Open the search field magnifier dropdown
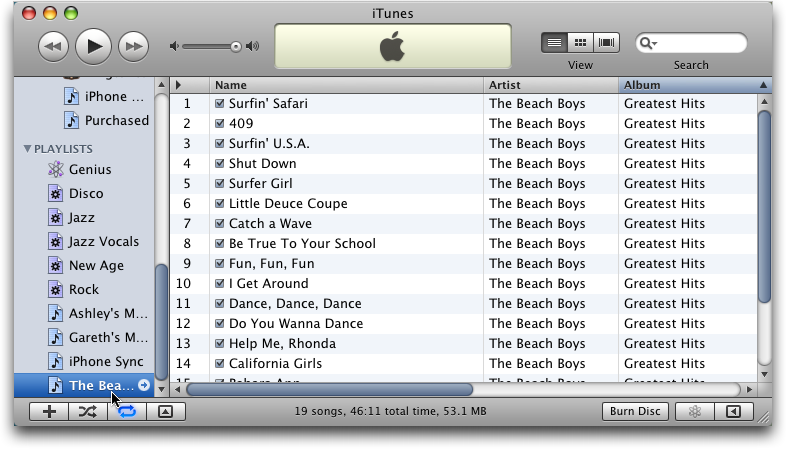Screen dimensions: 786x449 649,43
